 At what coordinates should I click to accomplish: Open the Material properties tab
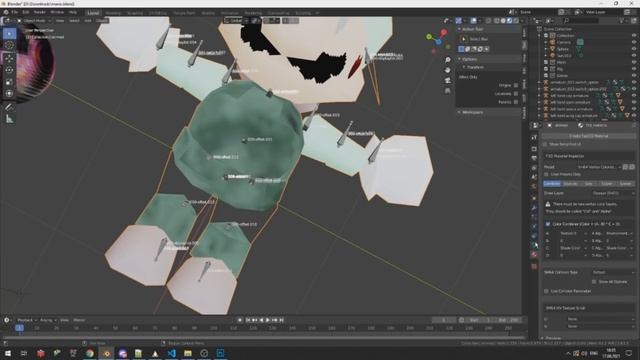(534, 254)
